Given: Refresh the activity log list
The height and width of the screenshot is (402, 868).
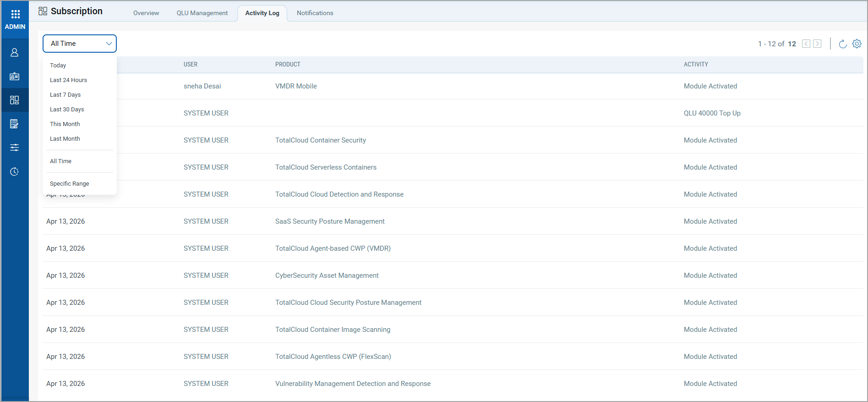Looking at the screenshot, I should point(842,44).
